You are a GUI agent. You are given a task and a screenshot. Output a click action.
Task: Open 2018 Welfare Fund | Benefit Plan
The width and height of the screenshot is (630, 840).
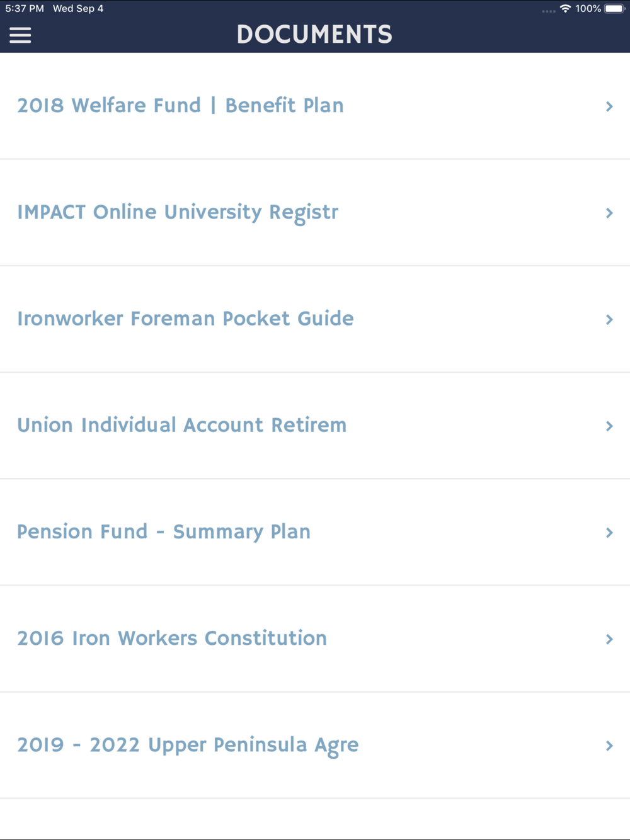click(x=315, y=106)
